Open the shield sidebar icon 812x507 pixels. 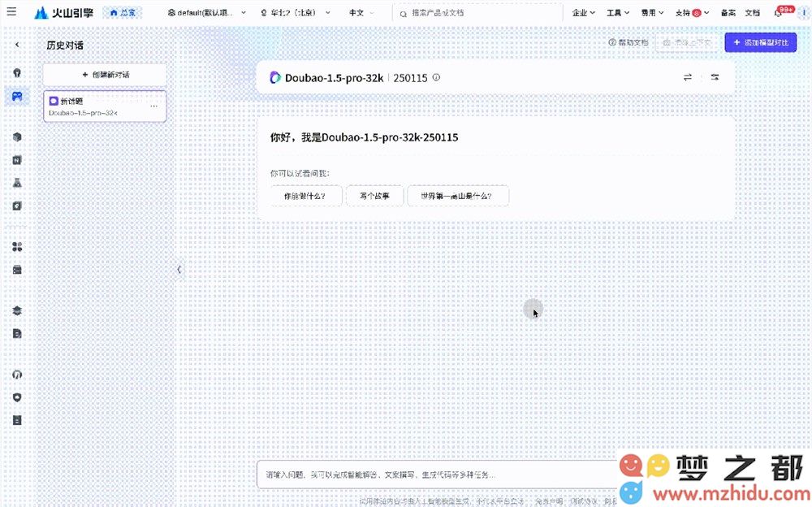17,397
